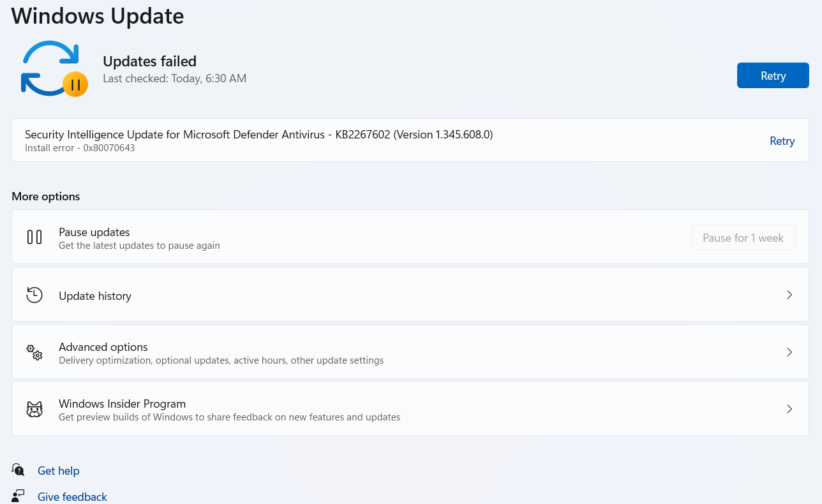Retry the Defender Antivirus KB2267602 update

click(x=782, y=141)
